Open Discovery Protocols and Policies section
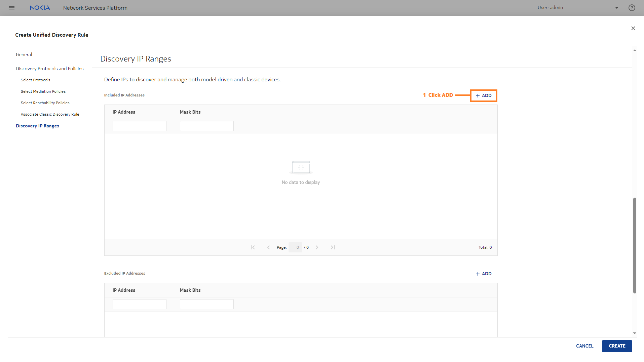Screen dimensions: 644x362 (x=50, y=69)
